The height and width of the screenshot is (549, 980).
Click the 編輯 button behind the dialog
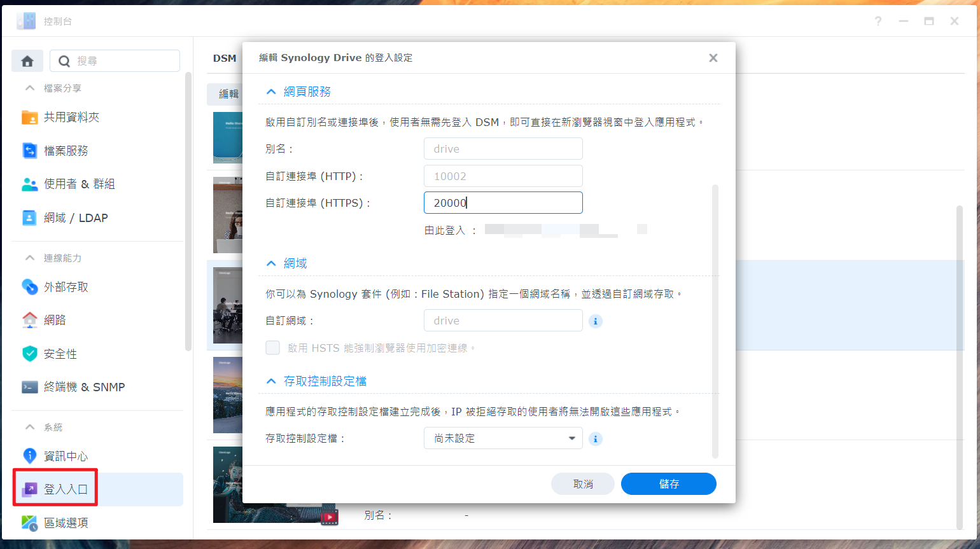[225, 94]
